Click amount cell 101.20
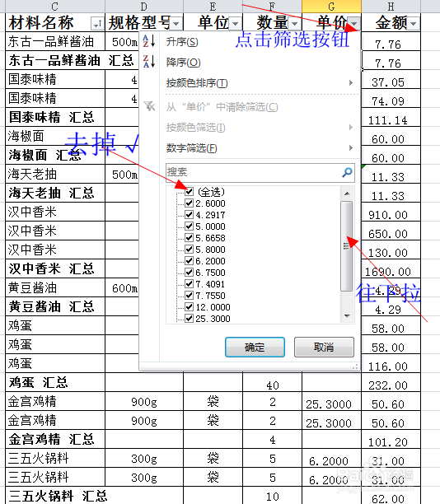440x504 pixels. pyautogui.click(x=391, y=439)
